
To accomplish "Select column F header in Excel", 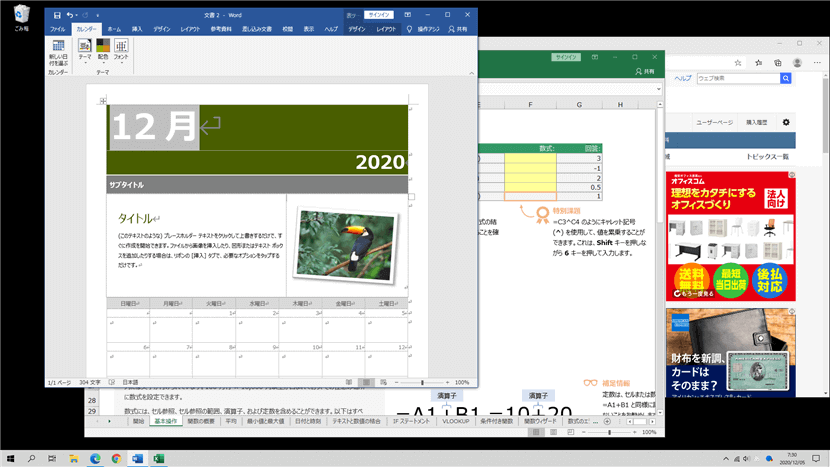I will point(530,105).
